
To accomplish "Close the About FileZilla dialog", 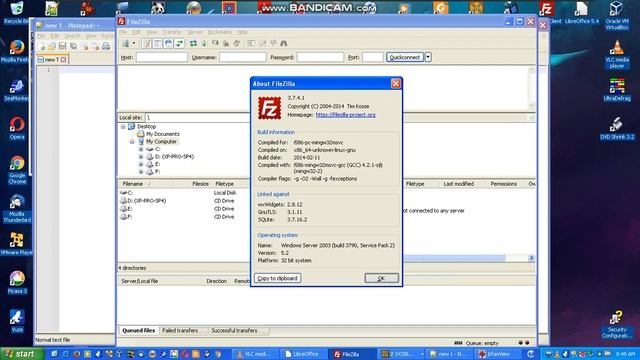I will click(x=396, y=84).
